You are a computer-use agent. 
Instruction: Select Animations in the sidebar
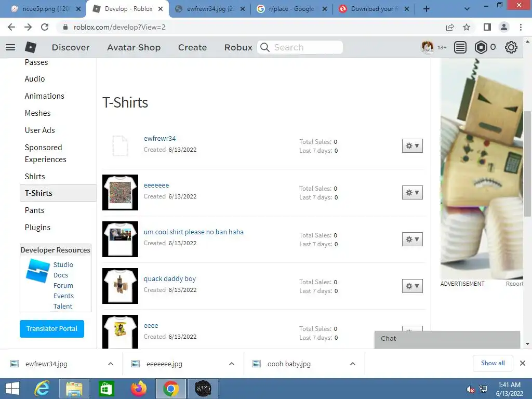pos(45,96)
